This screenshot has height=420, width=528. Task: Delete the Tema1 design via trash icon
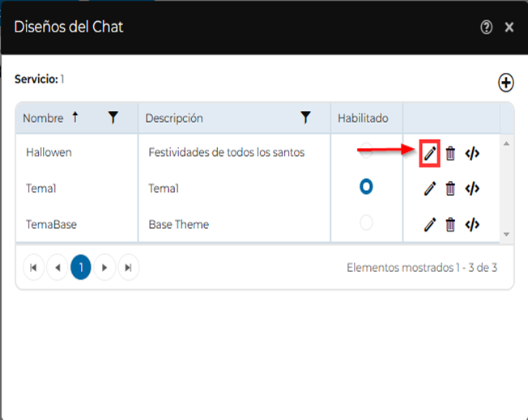(451, 189)
